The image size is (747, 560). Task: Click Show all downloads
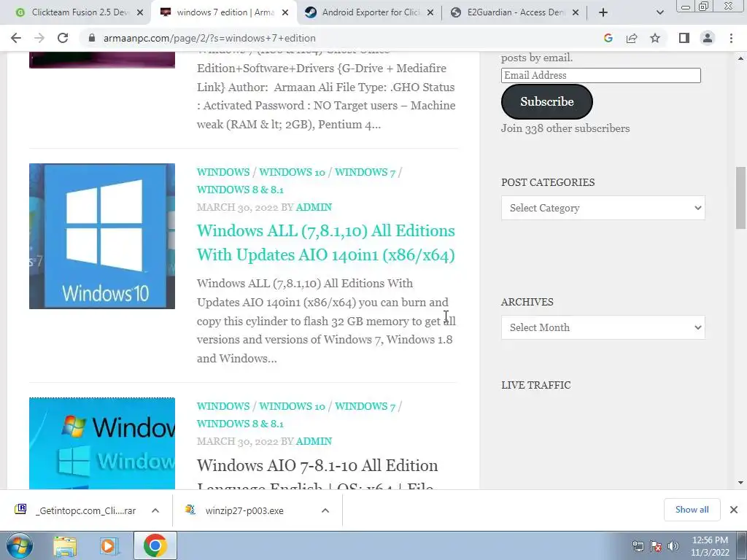pos(692,510)
